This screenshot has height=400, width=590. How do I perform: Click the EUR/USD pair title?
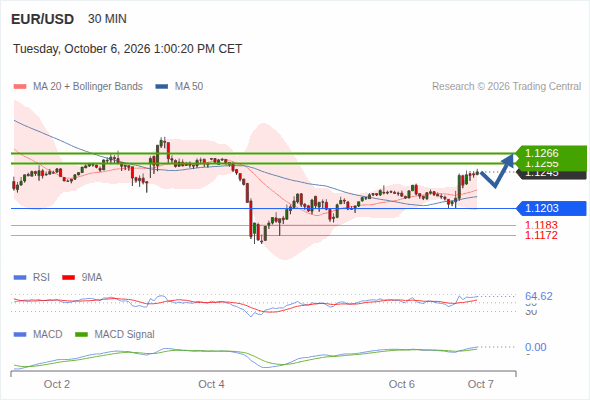[x=43, y=19]
